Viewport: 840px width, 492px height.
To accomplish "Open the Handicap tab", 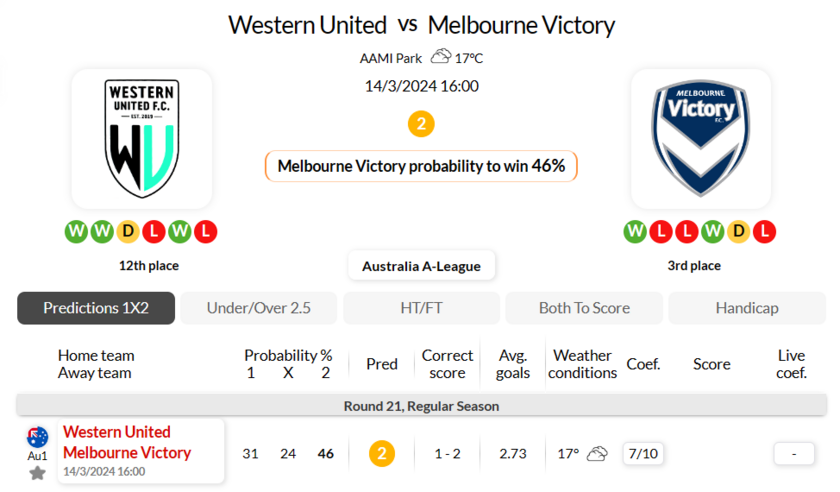I will pos(747,308).
